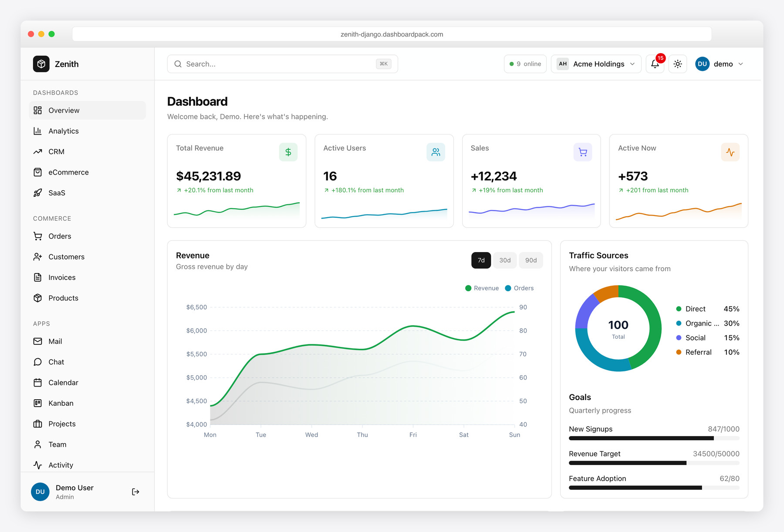Toggle Revenue series in chart legend
This screenshot has width=784, height=532.
click(x=482, y=288)
